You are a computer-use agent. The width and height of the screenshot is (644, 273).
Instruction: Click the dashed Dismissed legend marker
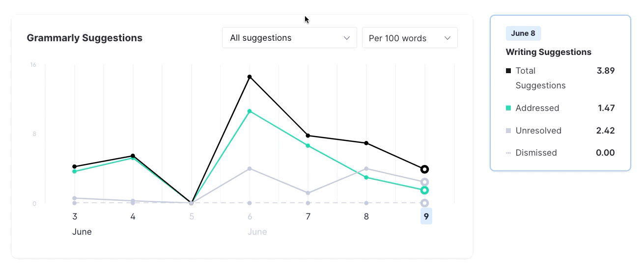pos(508,153)
